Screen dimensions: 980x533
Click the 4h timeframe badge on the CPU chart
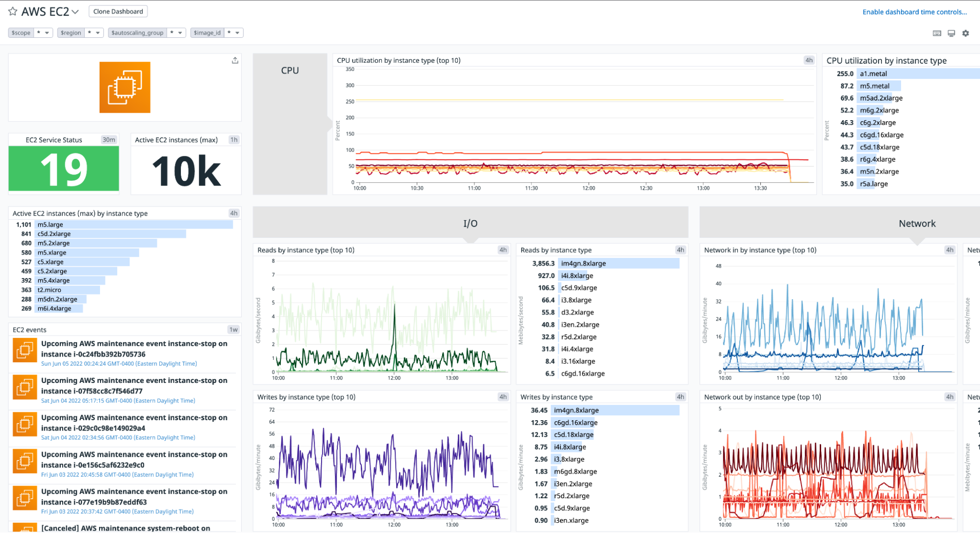click(808, 60)
